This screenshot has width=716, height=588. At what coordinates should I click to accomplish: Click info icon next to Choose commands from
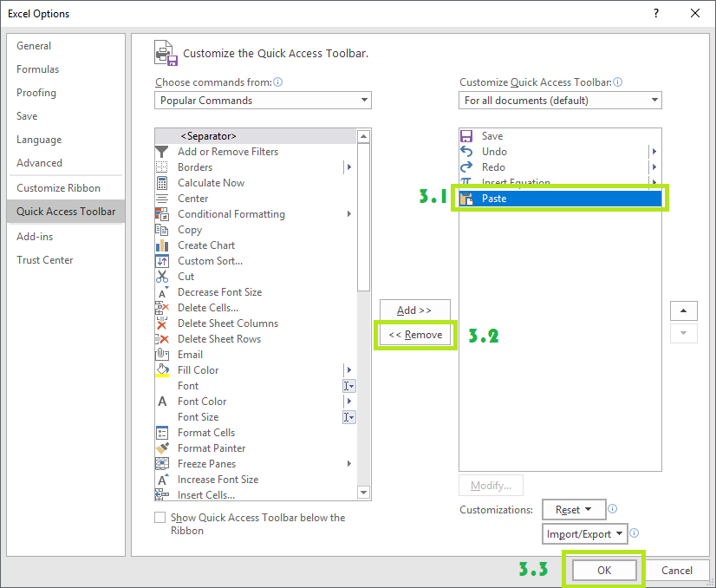[x=277, y=82]
